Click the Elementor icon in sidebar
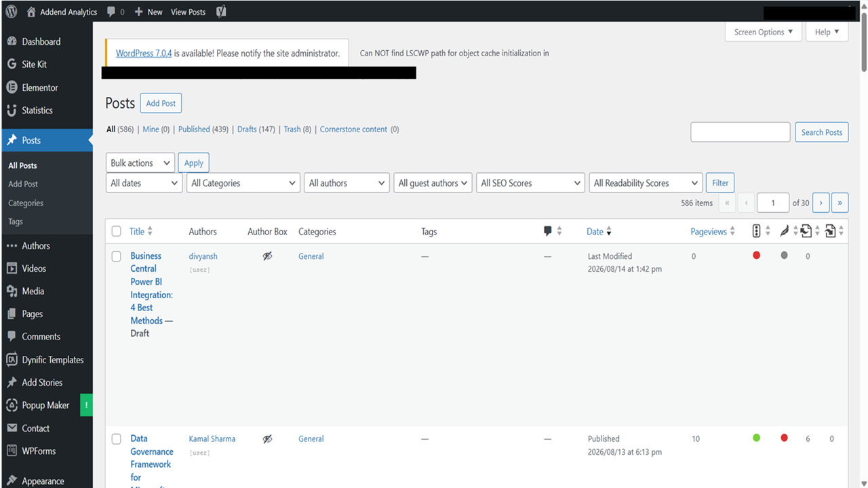Image resolution: width=868 pixels, height=488 pixels. (12, 87)
